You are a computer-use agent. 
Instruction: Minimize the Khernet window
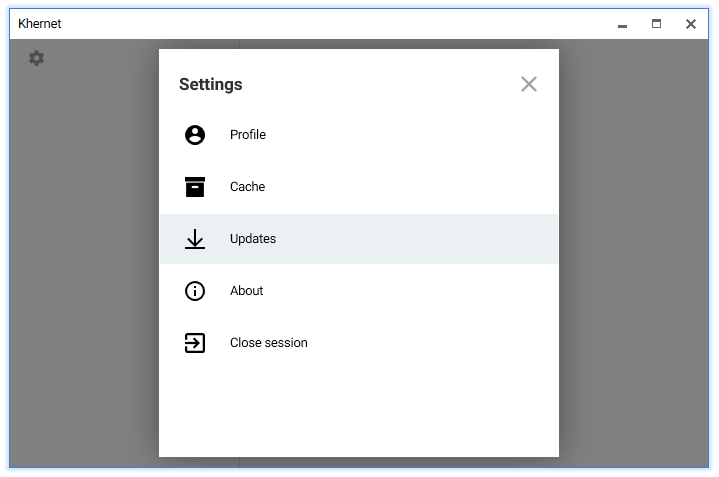(x=622, y=24)
